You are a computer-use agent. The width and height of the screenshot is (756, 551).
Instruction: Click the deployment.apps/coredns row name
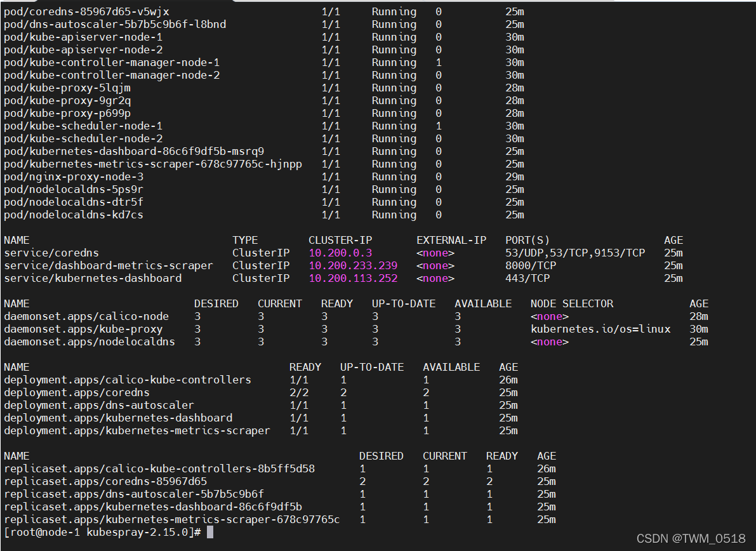pos(77,392)
